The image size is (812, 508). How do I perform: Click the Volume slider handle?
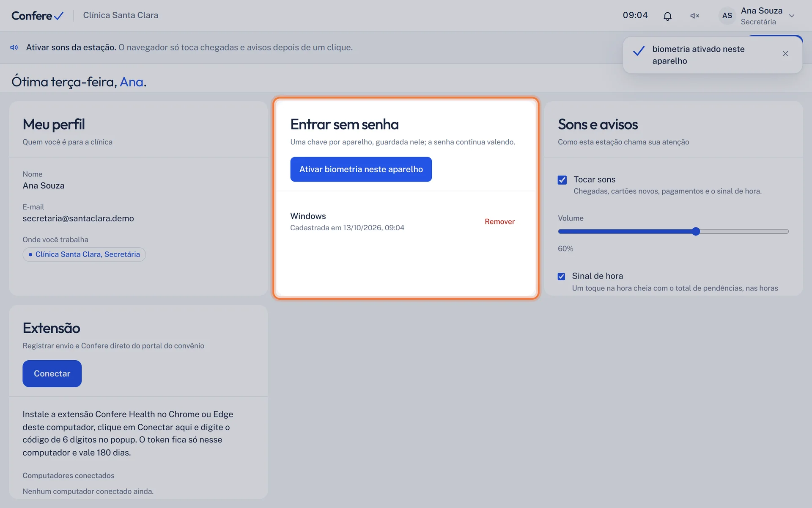coord(696,232)
